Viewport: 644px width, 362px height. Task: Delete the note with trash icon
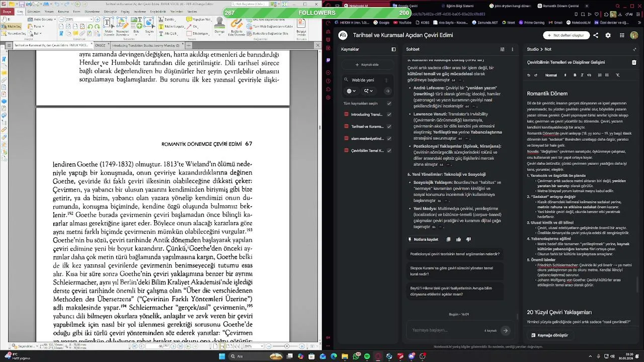point(634,62)
